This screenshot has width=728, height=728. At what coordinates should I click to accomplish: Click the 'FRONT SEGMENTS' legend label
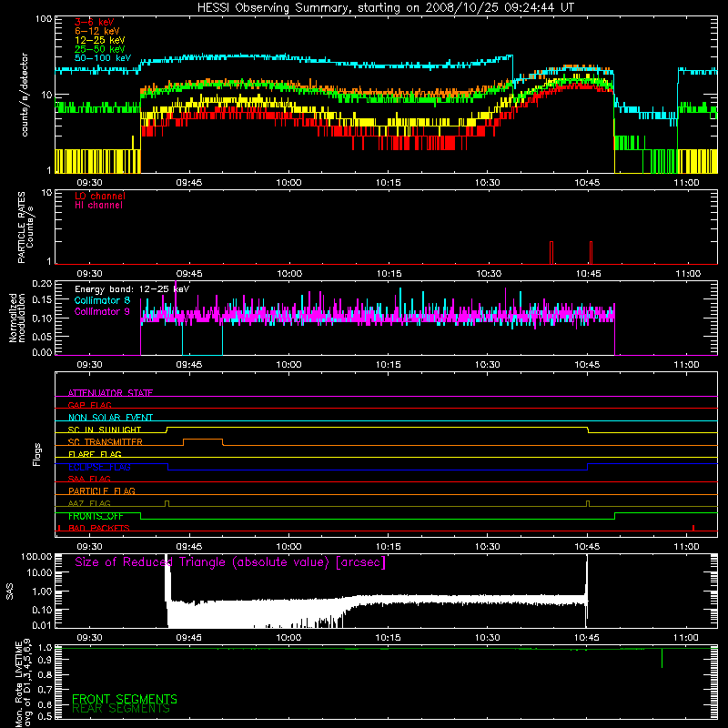(x=125, y=699)
